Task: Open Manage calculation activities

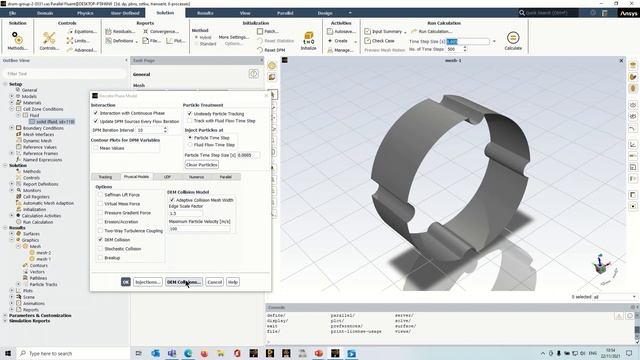Action: 340,50
